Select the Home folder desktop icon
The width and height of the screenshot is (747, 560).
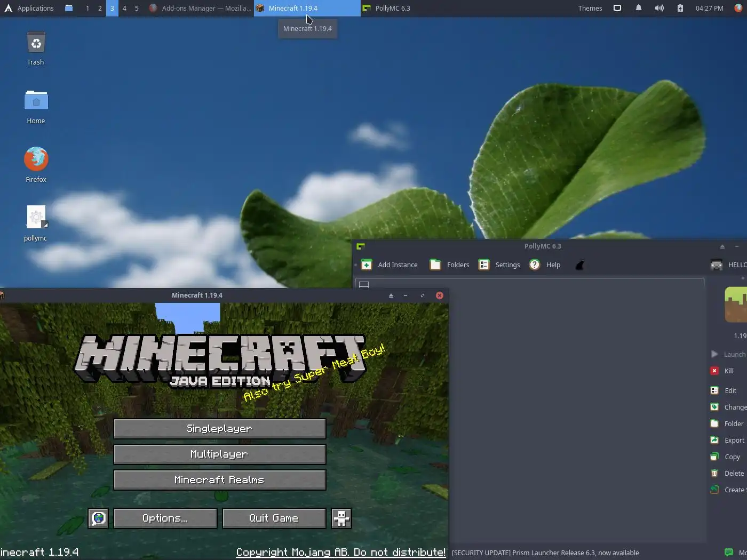point(36,107)
